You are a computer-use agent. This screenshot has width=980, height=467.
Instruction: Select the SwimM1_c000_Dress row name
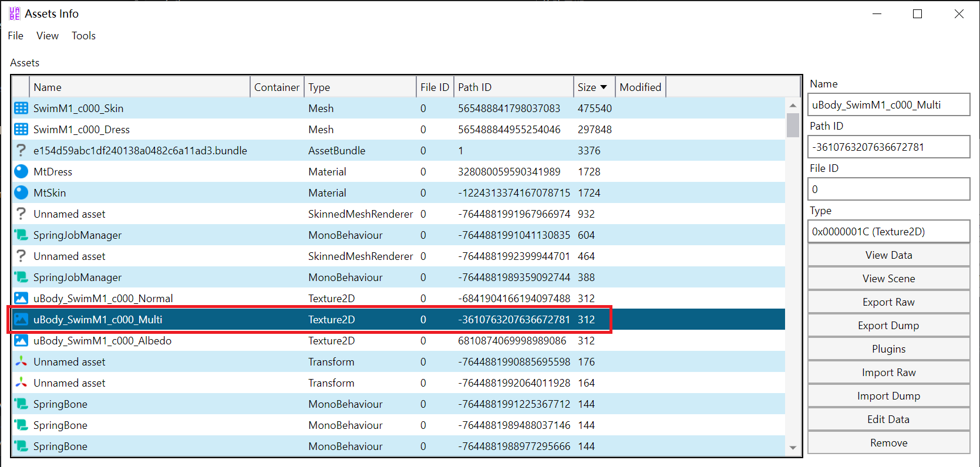click(82, 129)
